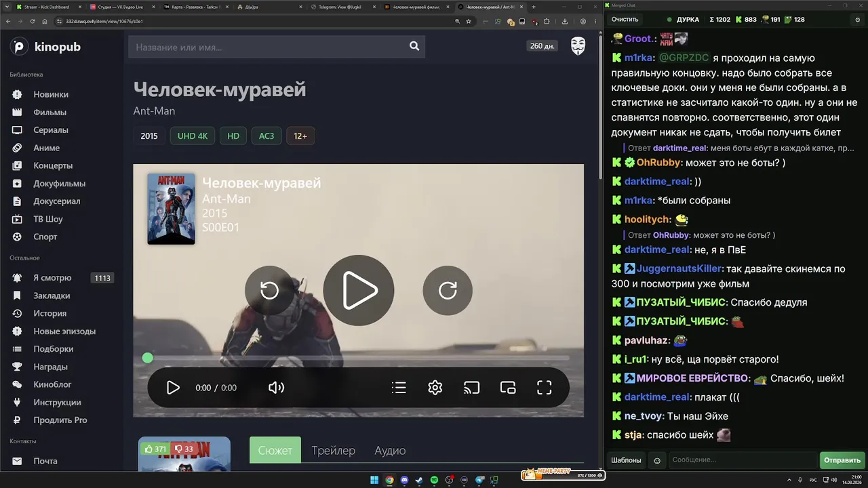Screen dimensions: 868x488
Task: Click the 260 дн. subscription badge
Action: (544, 46)
